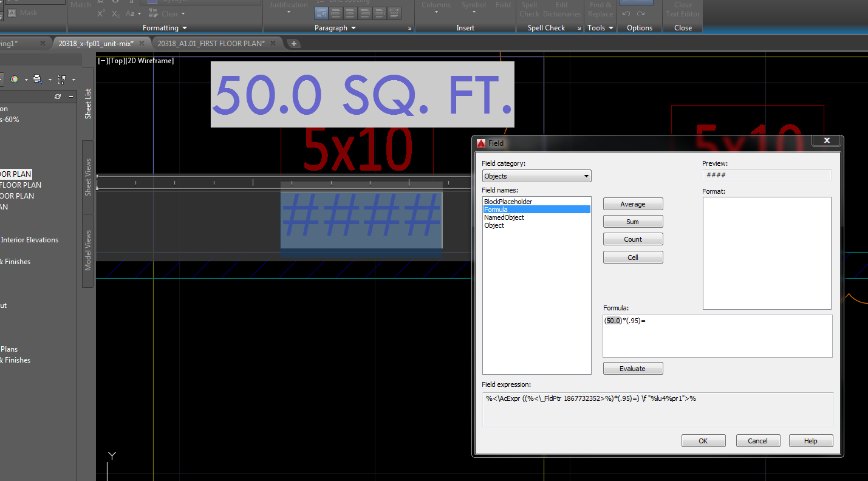Open the Field category Objects dropdown
This screenshot has height=481, width=868.
(x=586, y=176)
